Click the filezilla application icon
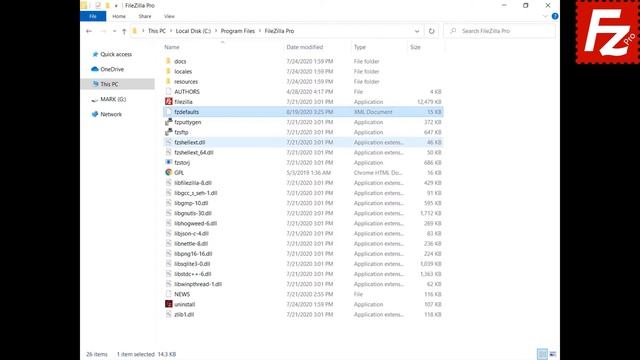The image size is (640, 360). pos(169,102)
